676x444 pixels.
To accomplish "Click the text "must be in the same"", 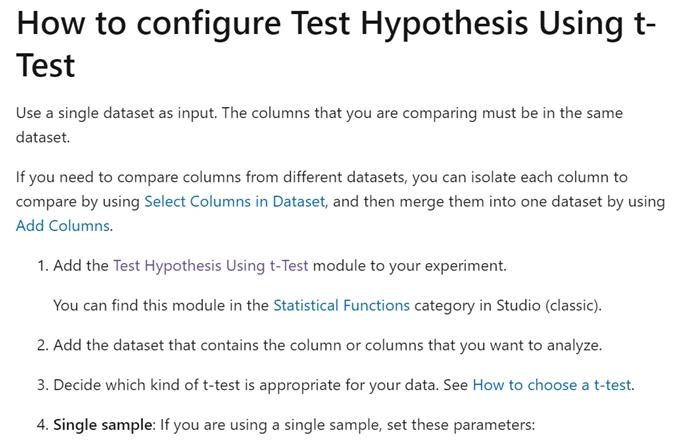I will [554, 113].
